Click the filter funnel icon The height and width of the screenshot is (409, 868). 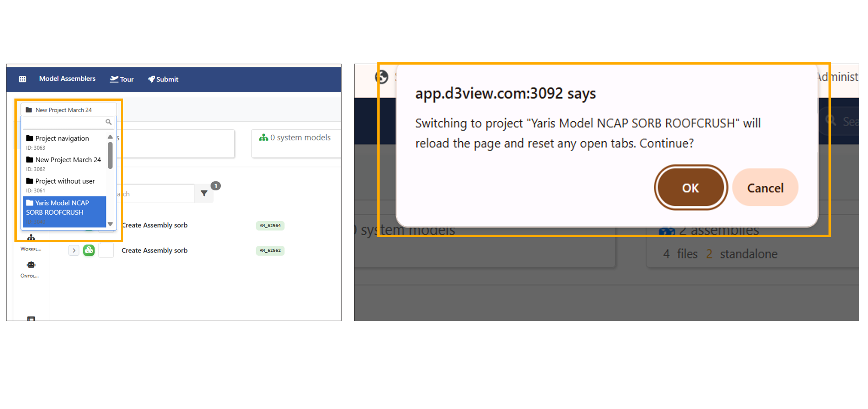[204, 193]
